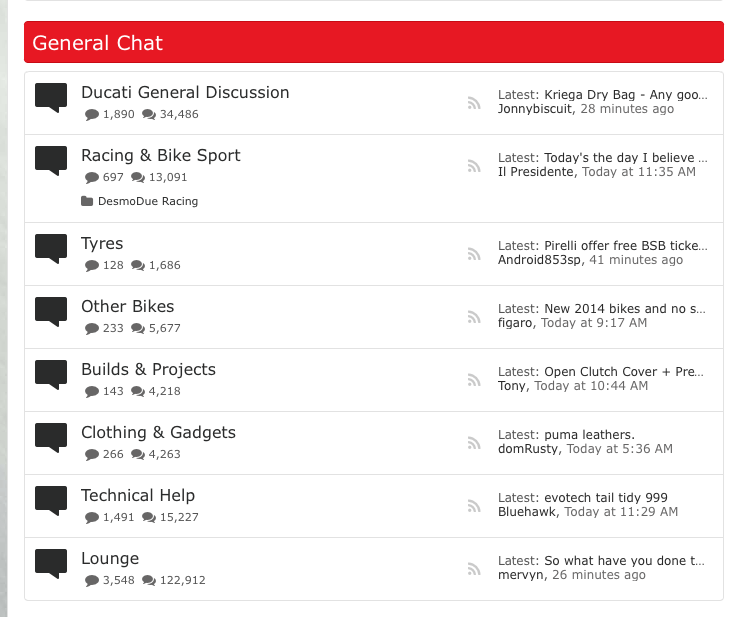Screen dimensions: 737x617
Task: Click the General Chat category header
Action: [x=97, y=43]
